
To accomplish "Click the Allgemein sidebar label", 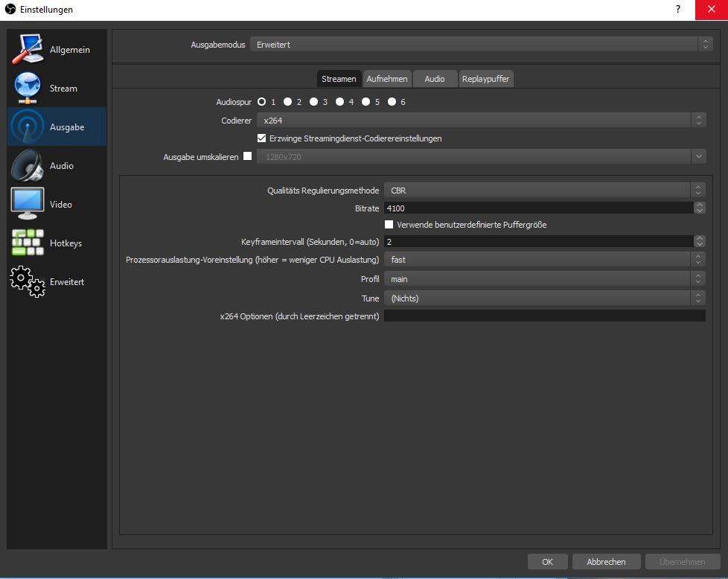I will click(x=70, y=50).
